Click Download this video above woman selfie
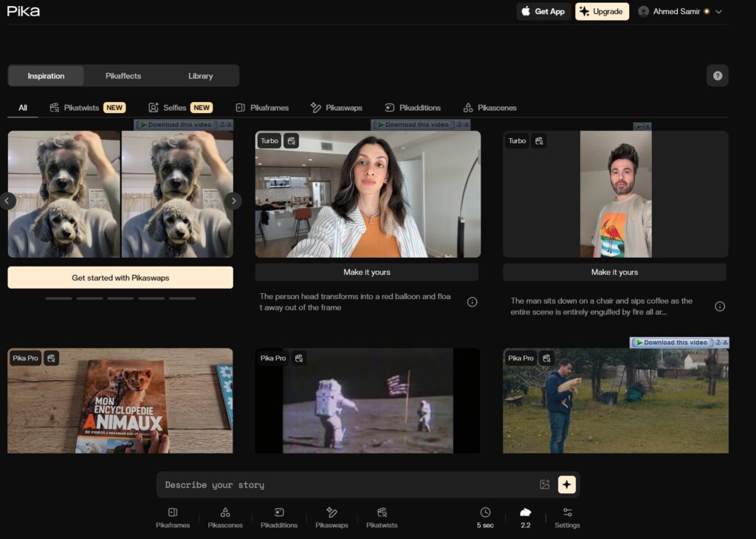The image size is (756, 539). 413,124
